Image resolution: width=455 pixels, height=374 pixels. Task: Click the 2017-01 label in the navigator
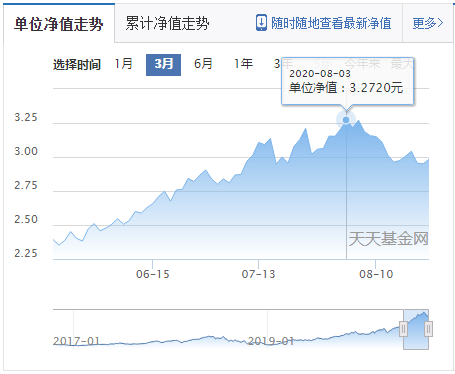coord(76,341)
